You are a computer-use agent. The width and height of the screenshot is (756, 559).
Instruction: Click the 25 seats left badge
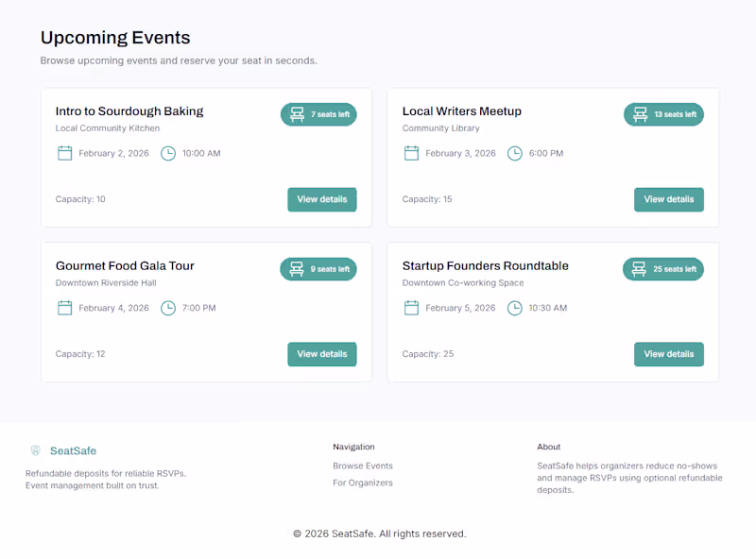pos(662,269)
